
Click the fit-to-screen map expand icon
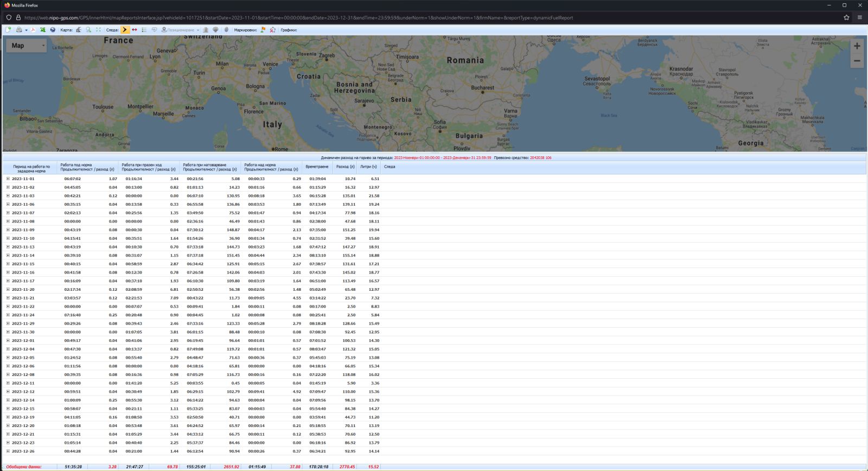[98, 30]
